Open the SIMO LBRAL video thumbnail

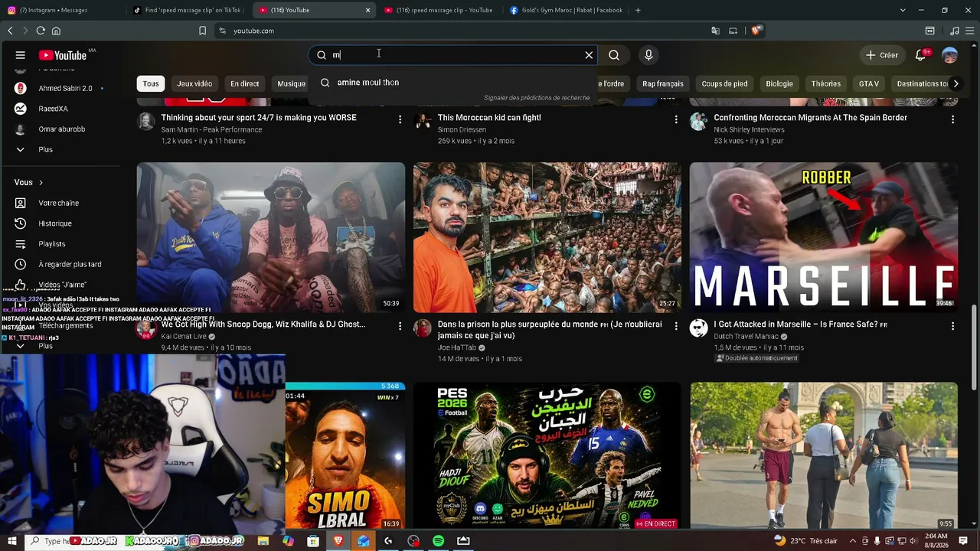345,456
